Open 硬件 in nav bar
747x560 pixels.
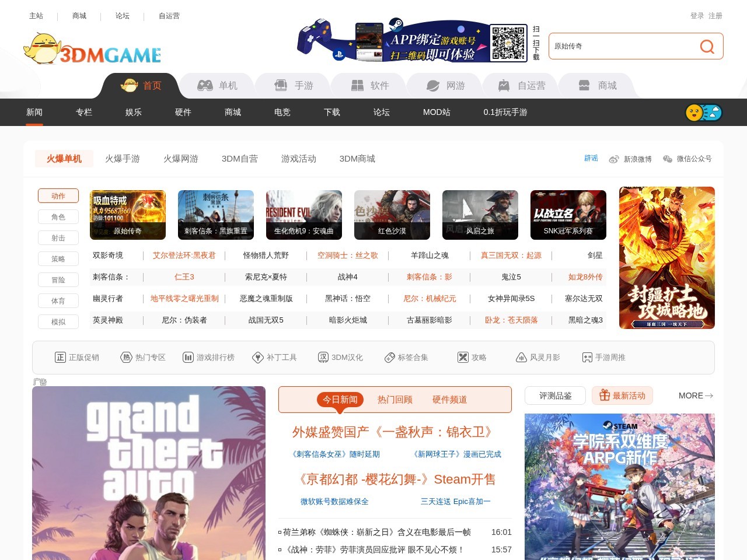point(183,112)
